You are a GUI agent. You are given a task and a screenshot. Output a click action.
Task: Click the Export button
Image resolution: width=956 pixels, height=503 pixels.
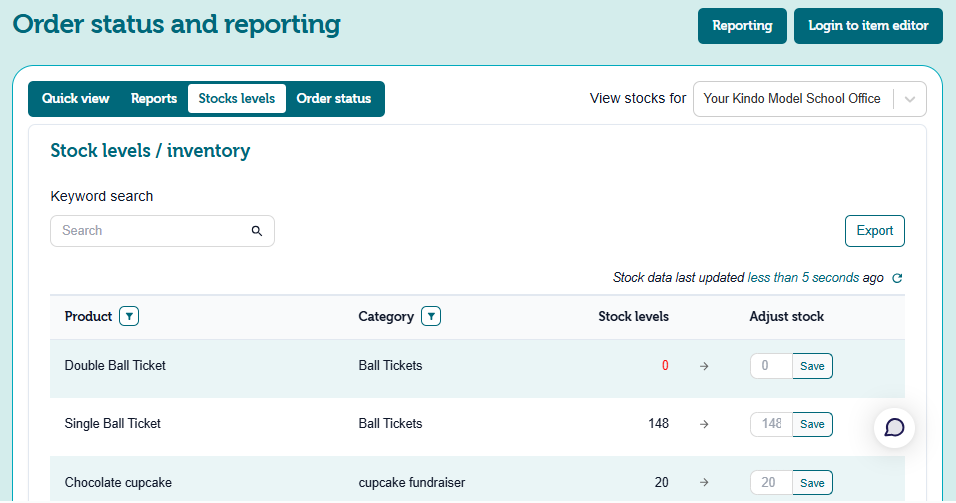(x=874, y=231)
